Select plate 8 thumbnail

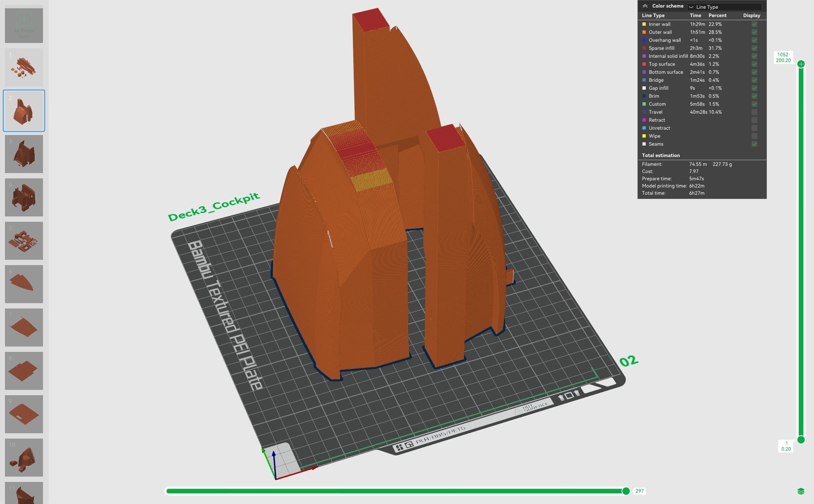(24, 371)
